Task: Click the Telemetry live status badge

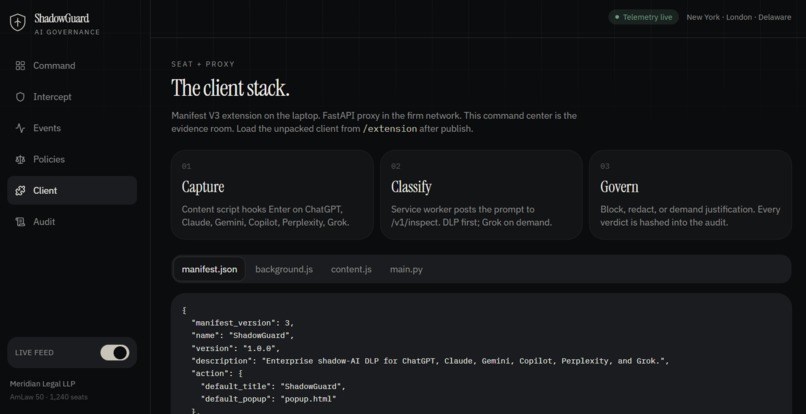Action: pos(644,17)
